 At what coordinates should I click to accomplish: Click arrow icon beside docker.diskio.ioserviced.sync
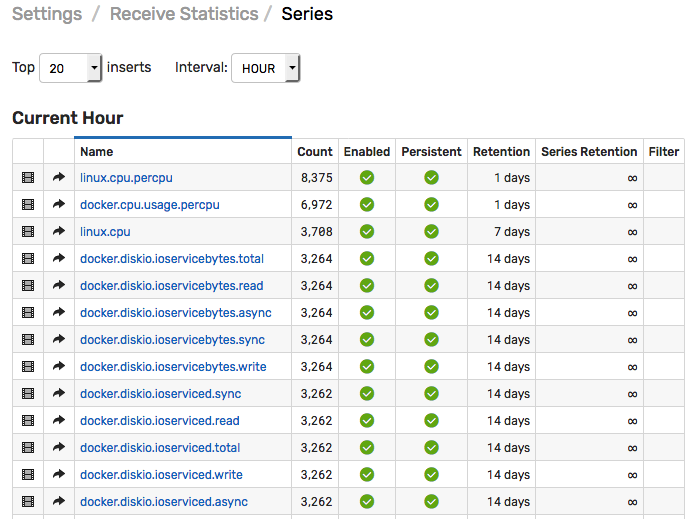(x=59, y=394)
